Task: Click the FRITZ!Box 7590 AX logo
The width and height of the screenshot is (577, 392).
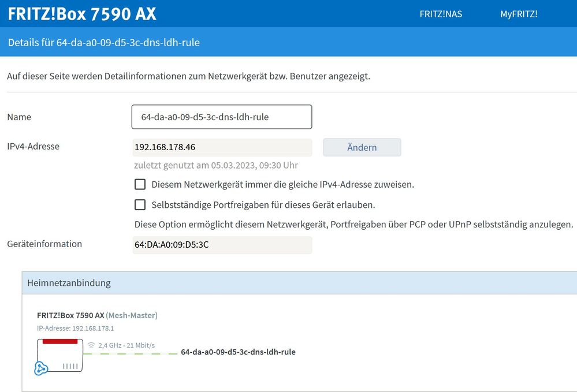Action: pos(81,14)
